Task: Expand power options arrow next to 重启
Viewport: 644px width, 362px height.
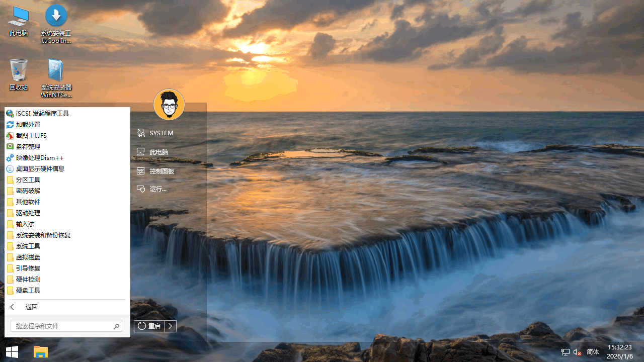Action: click(x=171, y=326)
